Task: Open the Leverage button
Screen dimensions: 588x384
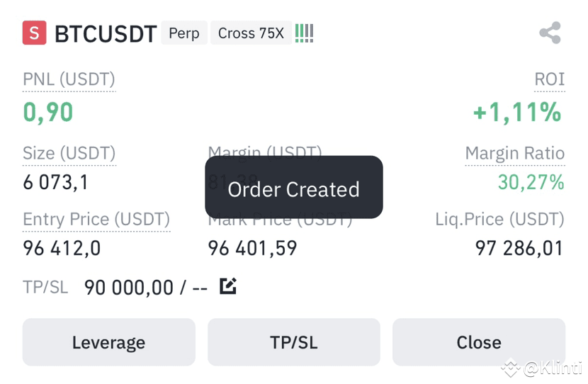Action: tap(109, 342)
